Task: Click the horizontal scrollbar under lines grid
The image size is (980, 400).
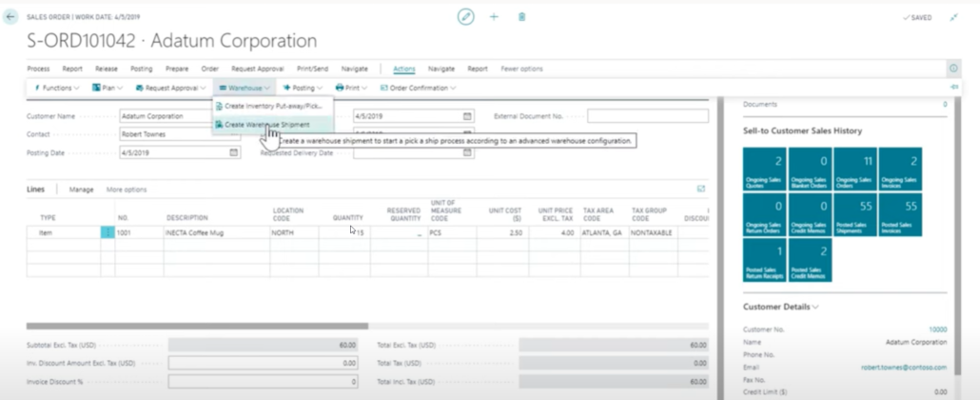Action: tap(197, 326)
